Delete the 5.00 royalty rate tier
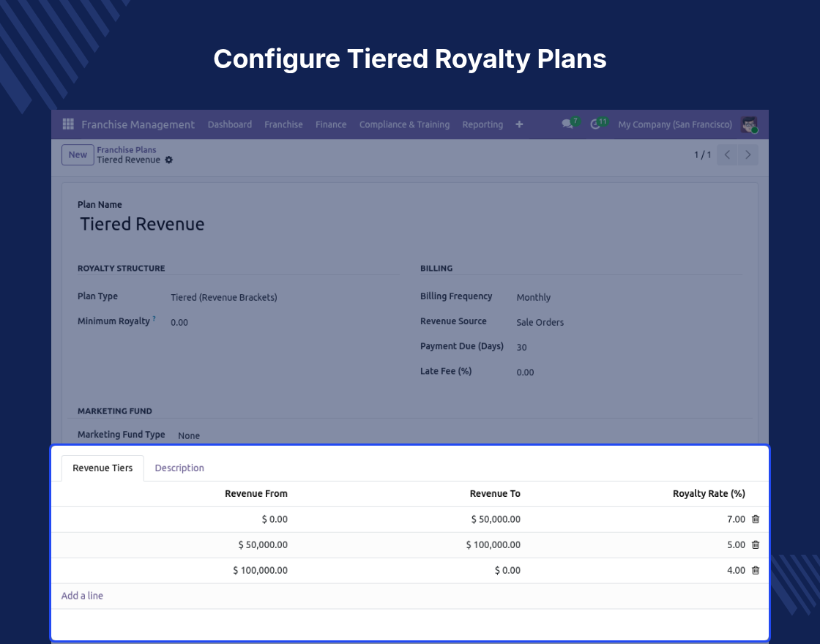This screenshot has width=820, height=644. (756, 544)
